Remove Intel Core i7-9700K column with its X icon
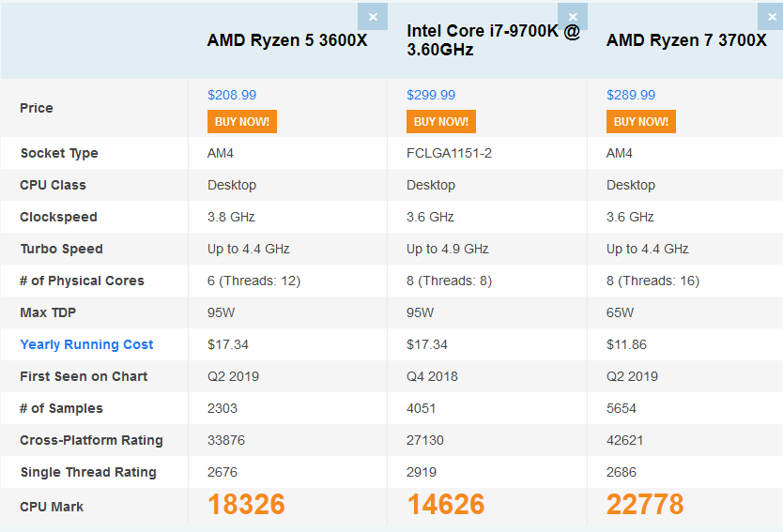This screenshot has height=532, width=783. pos(573,17)
